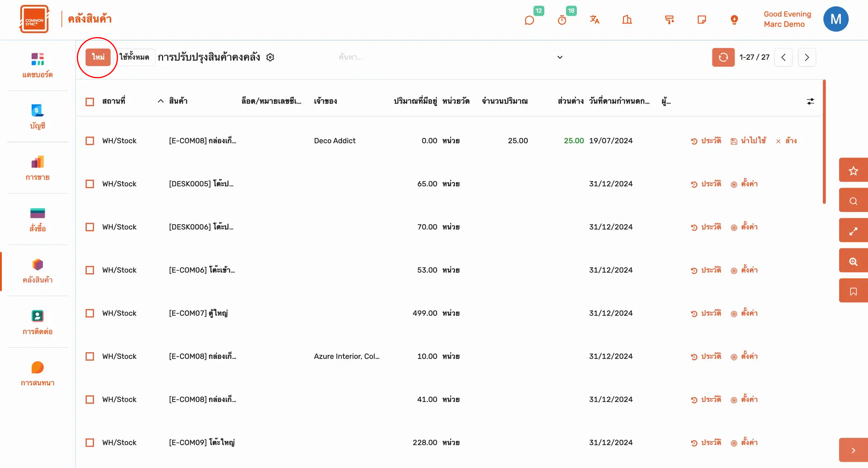Viewport: 868px width, 468px height.
Task: Click the lightbulb tips icon in header
Action: point(734,19)
